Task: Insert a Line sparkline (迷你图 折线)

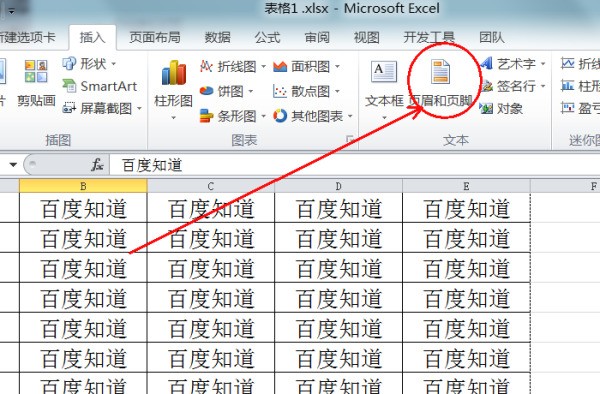Action: (580, 63)
